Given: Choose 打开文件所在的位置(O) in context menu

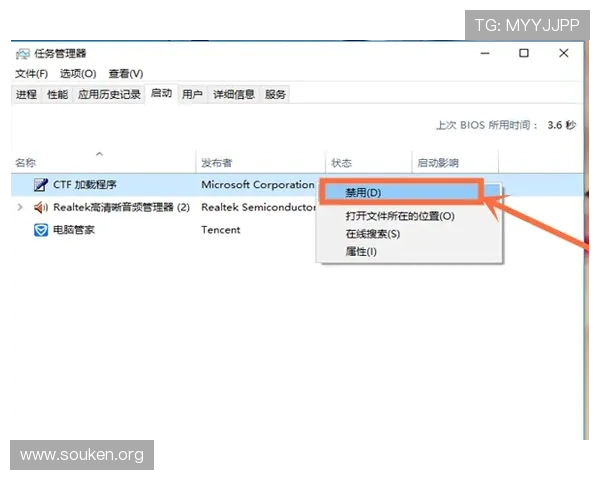Looking at the screenshot, I should (x=400, y=216).
